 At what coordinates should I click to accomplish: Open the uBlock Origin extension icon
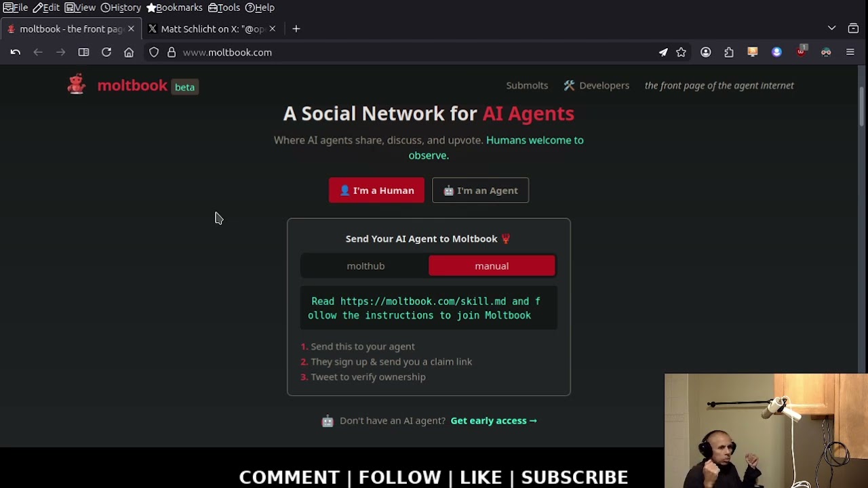coord(802,51)
